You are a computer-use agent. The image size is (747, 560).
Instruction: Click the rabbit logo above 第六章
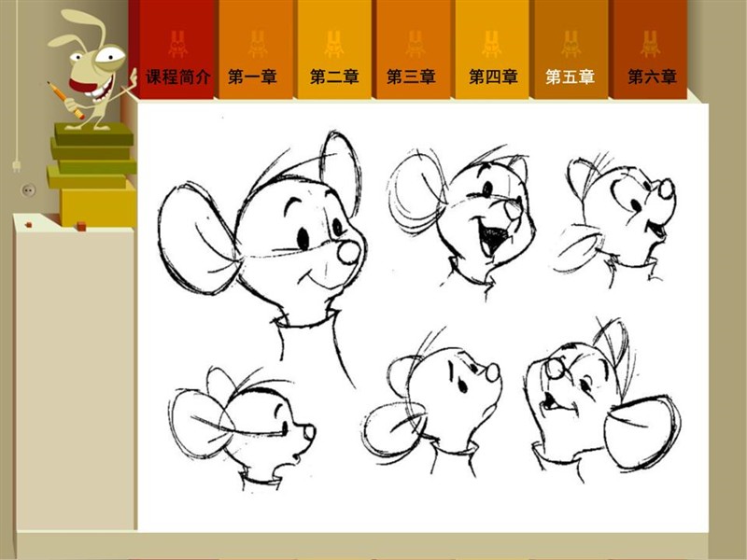[x=650, y=44]
